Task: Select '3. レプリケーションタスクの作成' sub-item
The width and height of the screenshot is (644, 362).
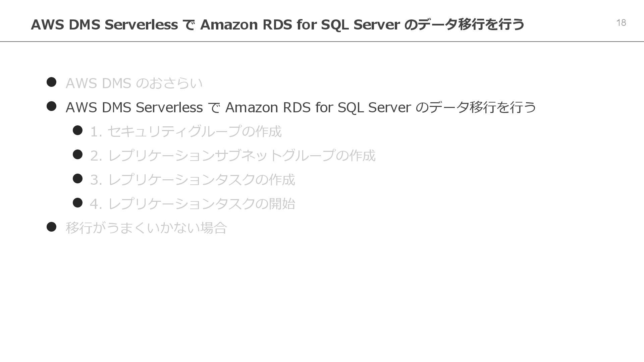Action: 193,180
